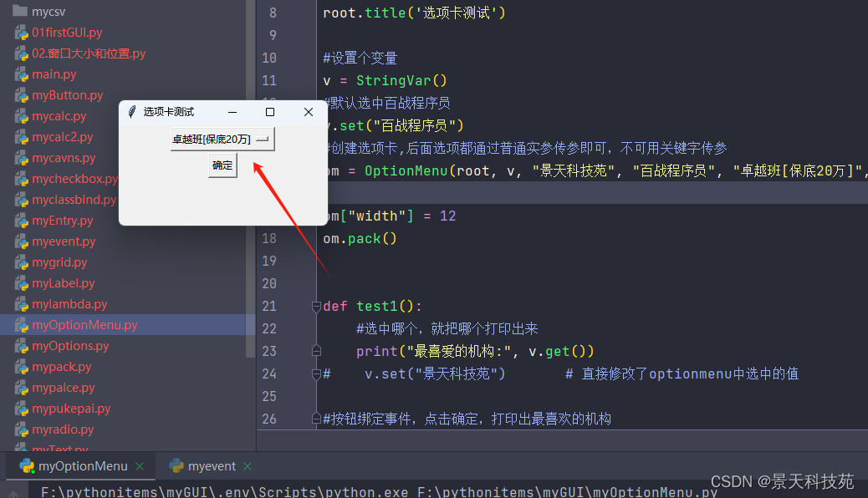The width and height of the screenshot is (868, 498).
Task: Select mycalc.py file icon
Action: tap(22, 116)
